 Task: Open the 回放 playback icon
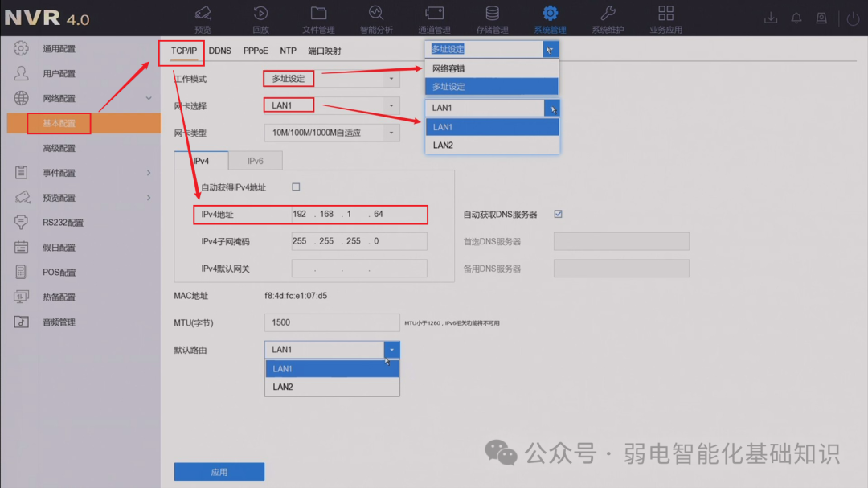click(x=260, y=13)
